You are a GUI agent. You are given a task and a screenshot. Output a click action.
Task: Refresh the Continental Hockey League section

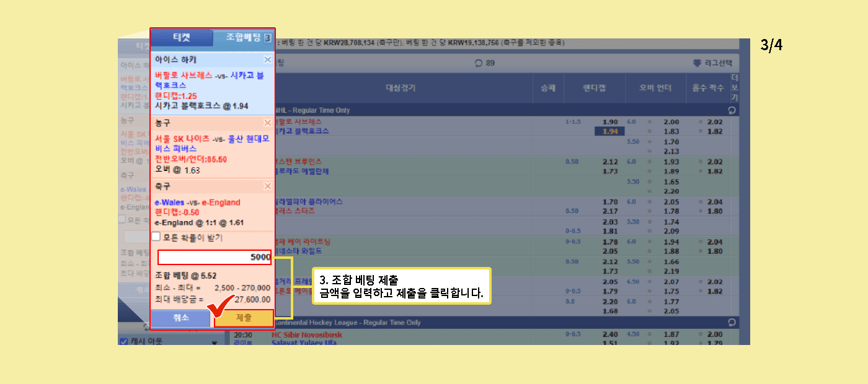pyautogui.click(x=732, y=323)
